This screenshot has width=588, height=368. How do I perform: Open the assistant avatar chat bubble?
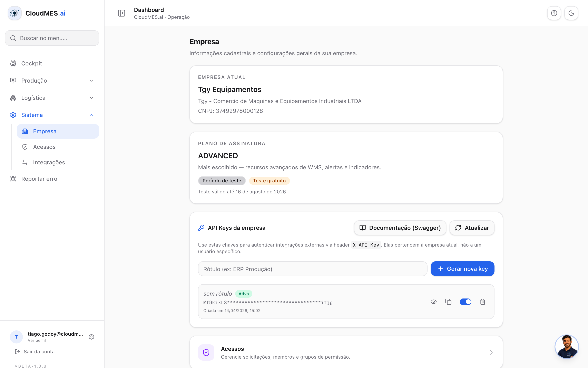(567, 347)
